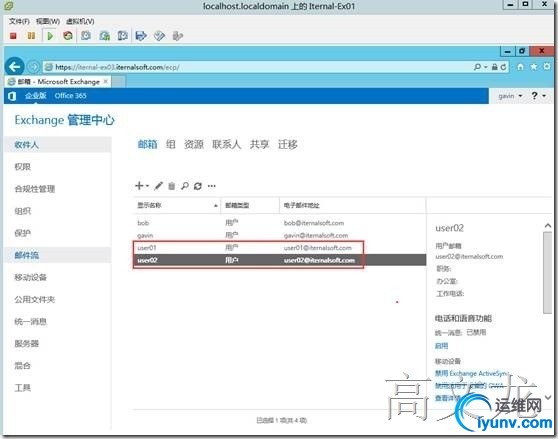This screenshot has height=439, width=558.
Task: Click the edit pencil icon
Action: tap(159, 186)
